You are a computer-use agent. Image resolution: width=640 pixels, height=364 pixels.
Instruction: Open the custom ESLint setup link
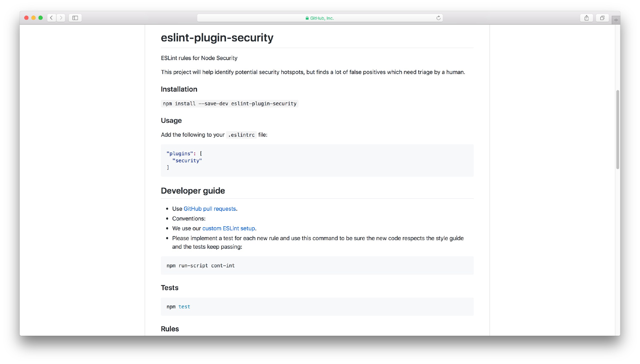click(228, 228)
